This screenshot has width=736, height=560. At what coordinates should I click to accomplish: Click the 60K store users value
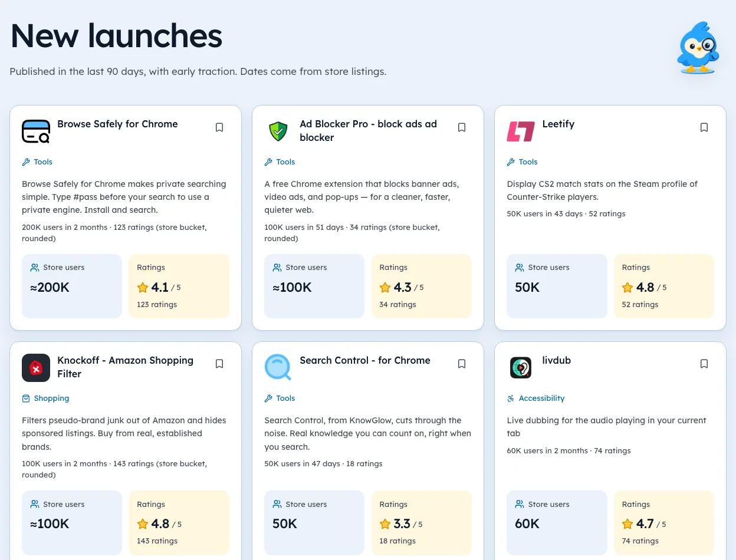[x=527, y=524]
